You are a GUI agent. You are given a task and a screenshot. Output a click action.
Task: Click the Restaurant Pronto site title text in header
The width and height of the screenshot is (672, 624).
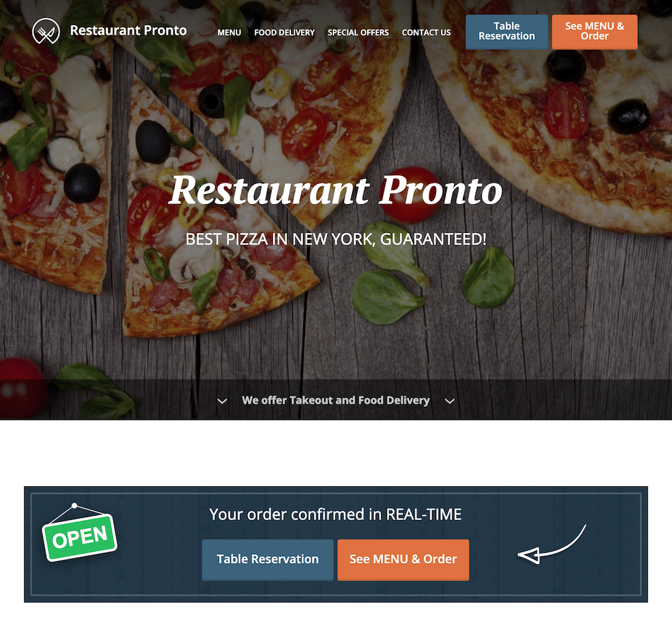click(x=128, y=30)
